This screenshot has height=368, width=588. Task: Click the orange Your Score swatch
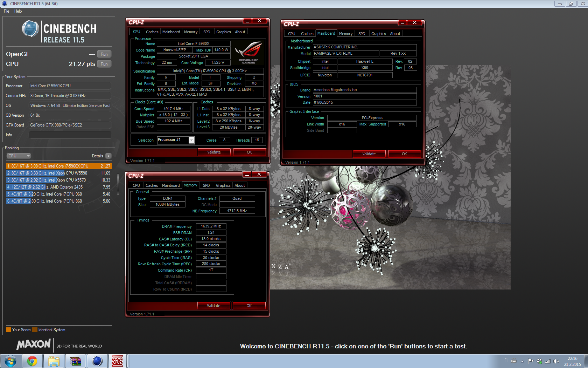tap(8, 330)
